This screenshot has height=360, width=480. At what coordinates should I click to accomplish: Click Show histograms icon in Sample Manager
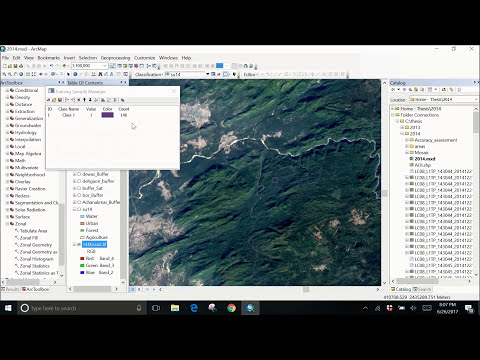(x=103, y=100)
